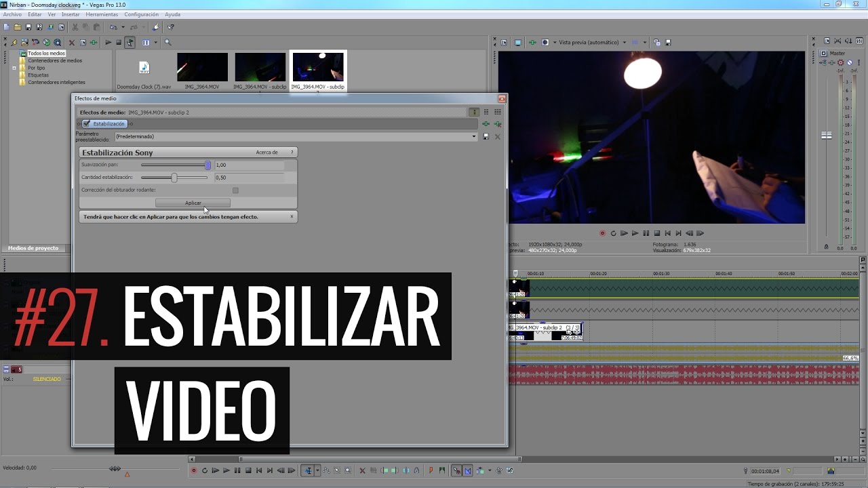The image size is (868, 488).
Task: Click the Video output FX icon in preview toolbar
Action: click(532, 42)
